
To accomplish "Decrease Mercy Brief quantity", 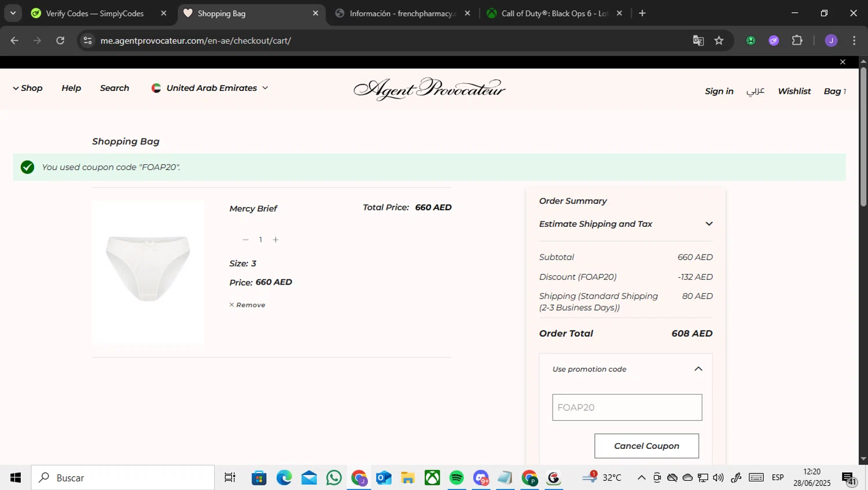I will tap(245, 240).
